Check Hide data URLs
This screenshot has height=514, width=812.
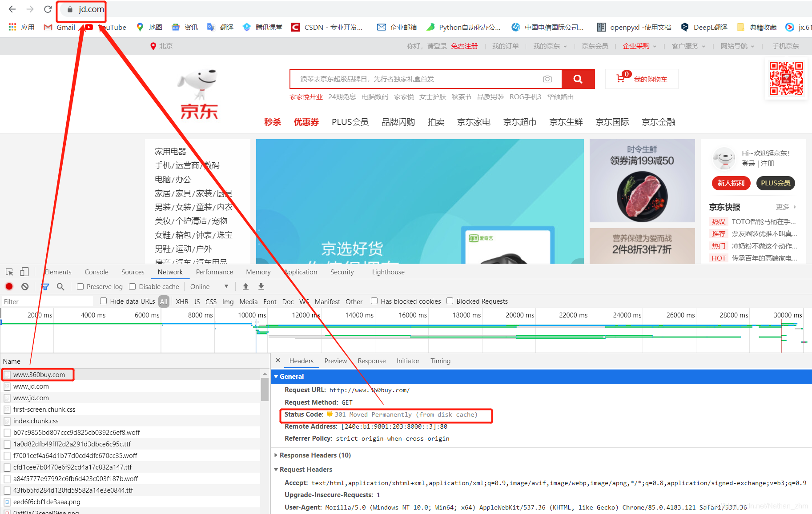pyautogui.click(x=104, y=301)
